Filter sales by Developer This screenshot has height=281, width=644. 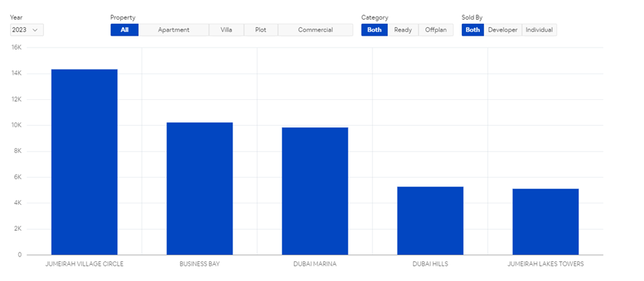503,30
